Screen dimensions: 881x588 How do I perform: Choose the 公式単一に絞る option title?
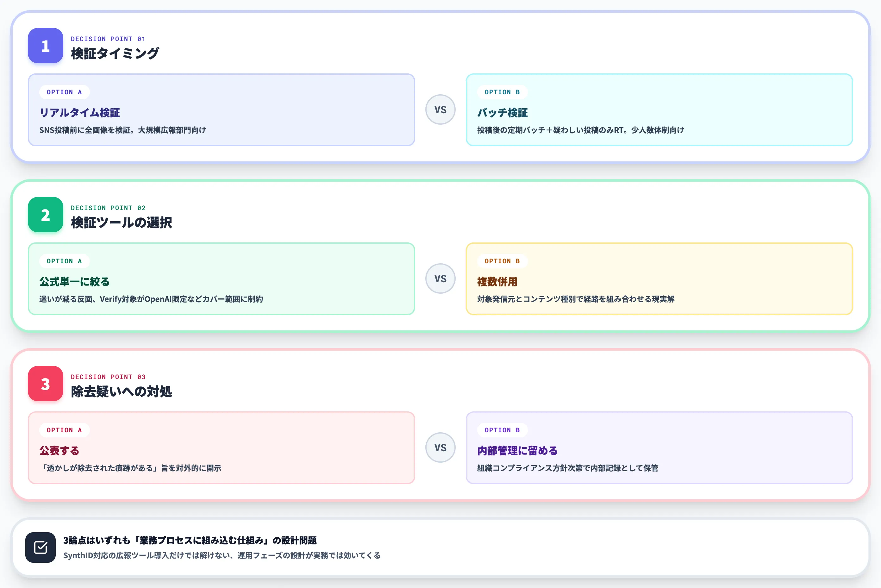pyautogui.click(x=74, y=282)
